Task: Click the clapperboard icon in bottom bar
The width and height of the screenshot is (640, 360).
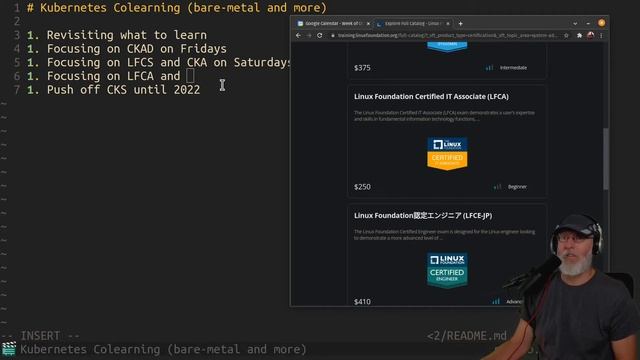Action: pos(9,349)
